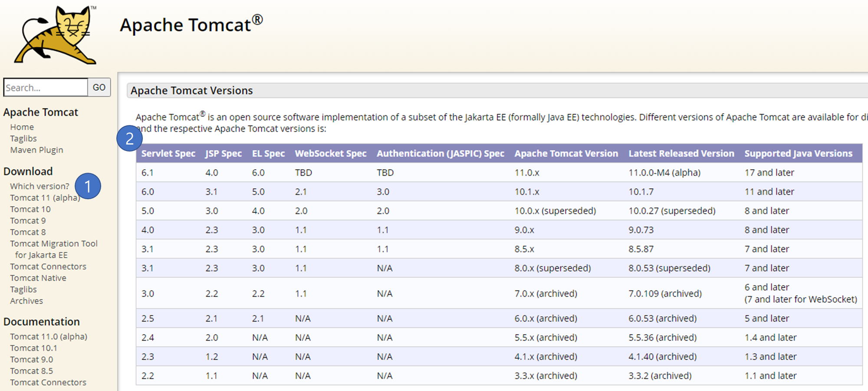Open Tomcat 9.0 documentation link
Image resolution: width=868 pixels, height=391 pixels.
click(32, 359)
